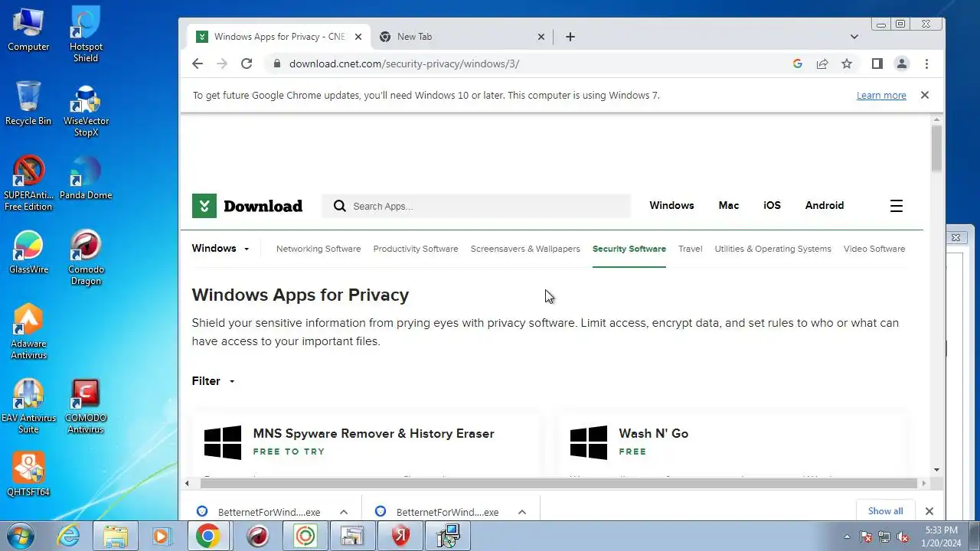Image resolution: width=980 pixels, height=551 pixels.
Task: Reload the current page
Action: (247, 64)
